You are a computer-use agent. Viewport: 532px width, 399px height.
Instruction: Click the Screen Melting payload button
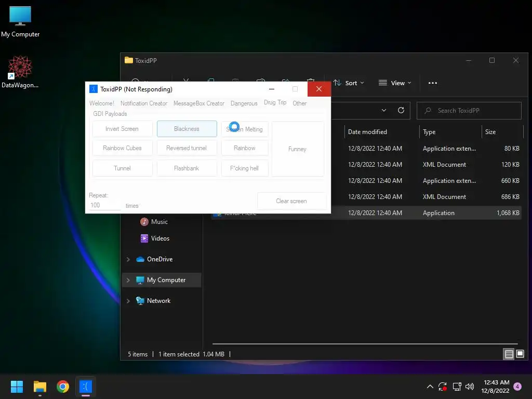click(x=245, y=129)
